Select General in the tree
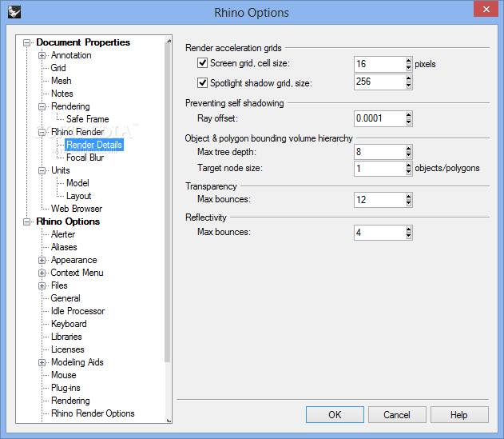This screenshot has width=504, height=439. [65, 298]
